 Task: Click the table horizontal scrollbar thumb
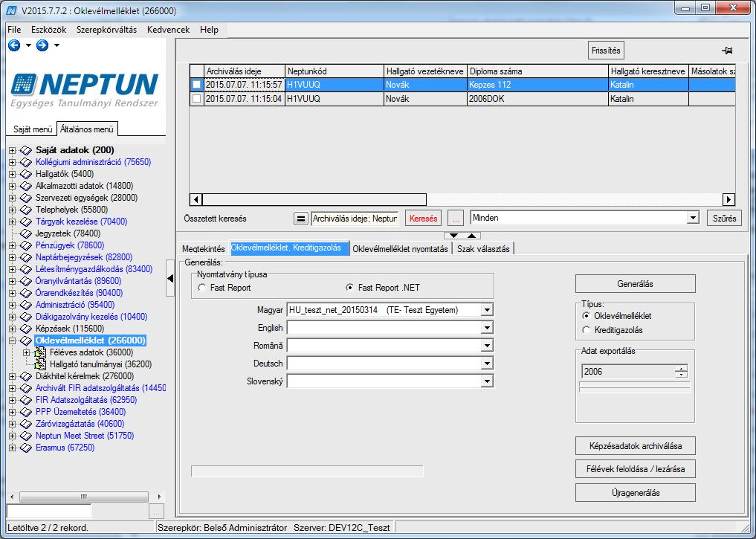[x=314, y=199]
